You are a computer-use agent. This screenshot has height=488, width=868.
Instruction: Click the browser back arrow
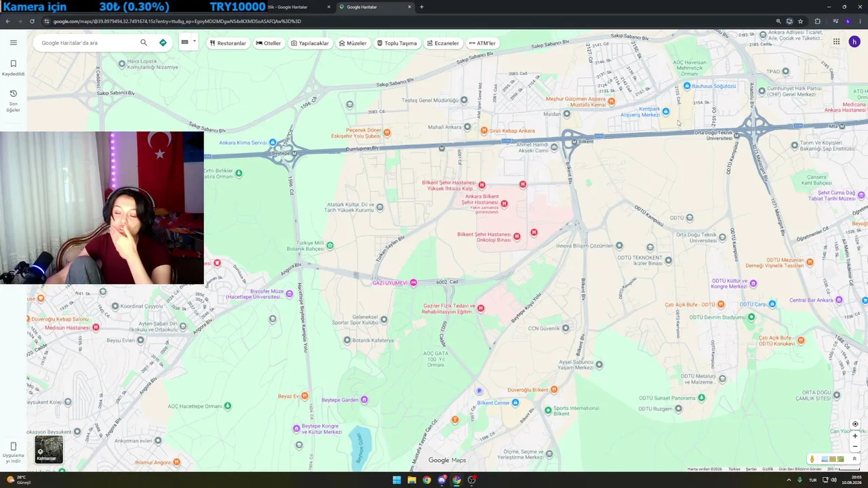[x=7, y=21]
